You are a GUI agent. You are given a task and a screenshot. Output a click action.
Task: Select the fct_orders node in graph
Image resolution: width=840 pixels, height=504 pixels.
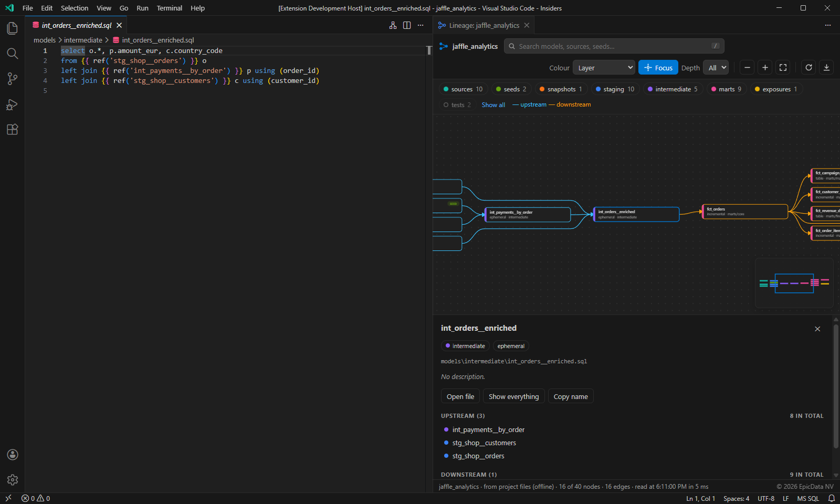[x=745, y=212]
